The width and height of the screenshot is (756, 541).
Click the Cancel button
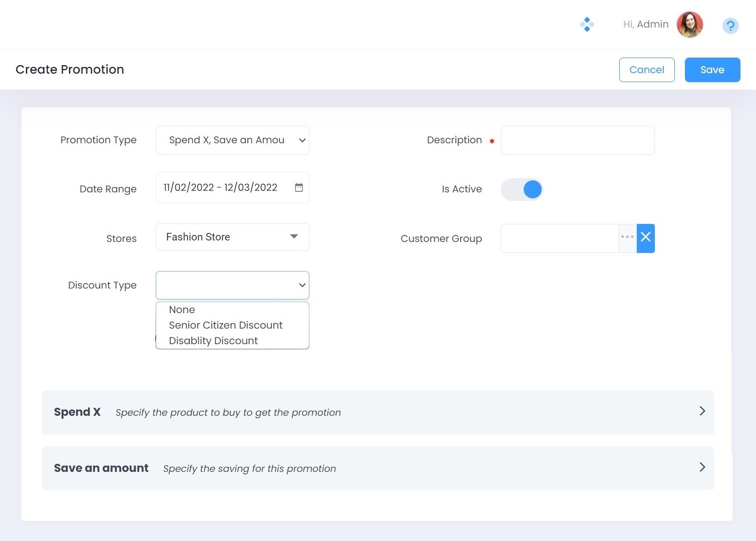(x=646, y=70)
